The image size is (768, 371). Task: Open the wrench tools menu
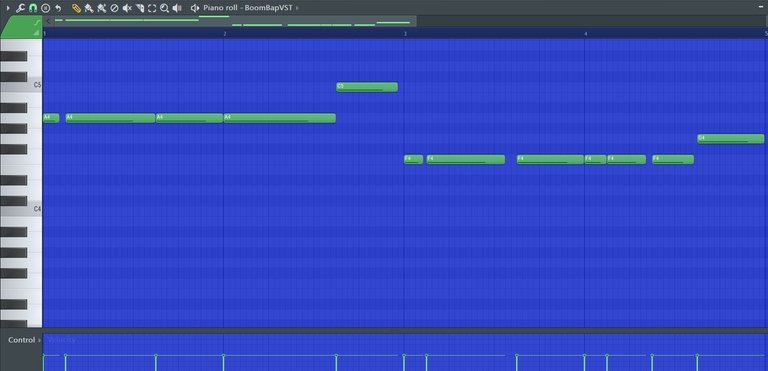click(20, 8)
